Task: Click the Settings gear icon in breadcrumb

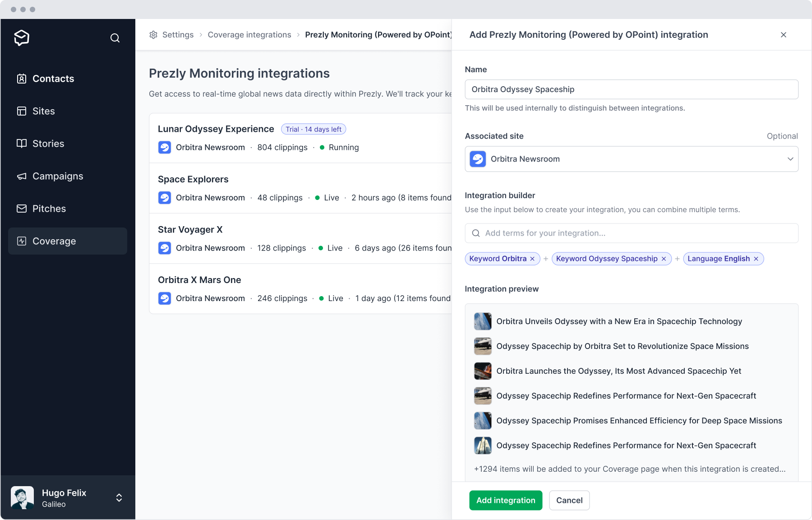Action: 153,35
